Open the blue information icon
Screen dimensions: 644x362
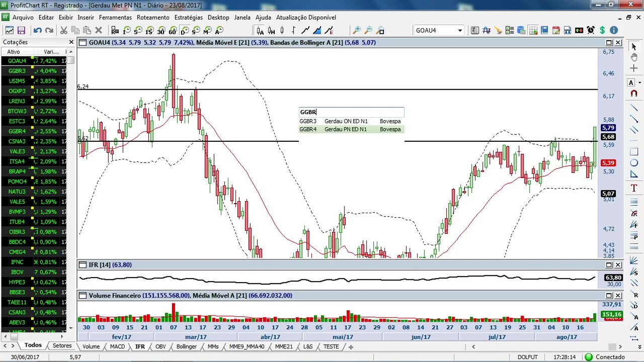614,30
